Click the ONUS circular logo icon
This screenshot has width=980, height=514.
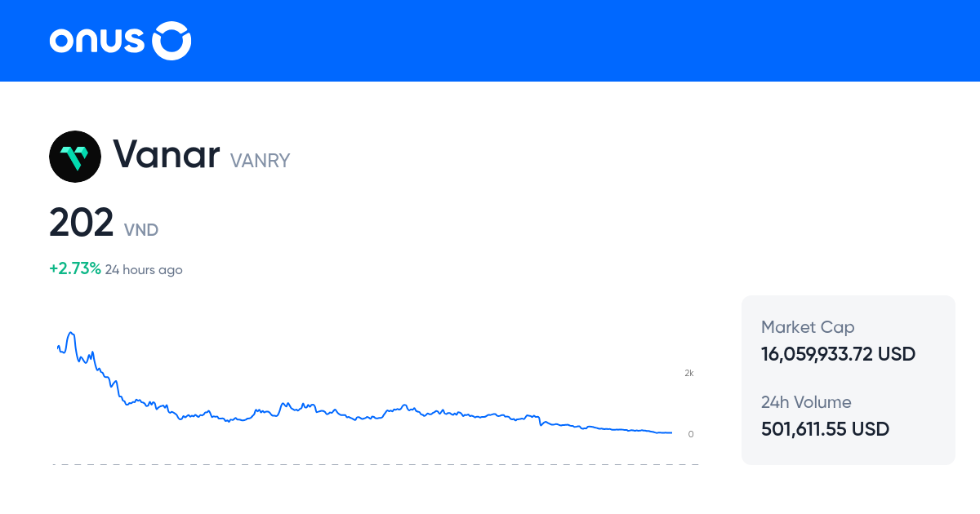click(x=171, y=40)
